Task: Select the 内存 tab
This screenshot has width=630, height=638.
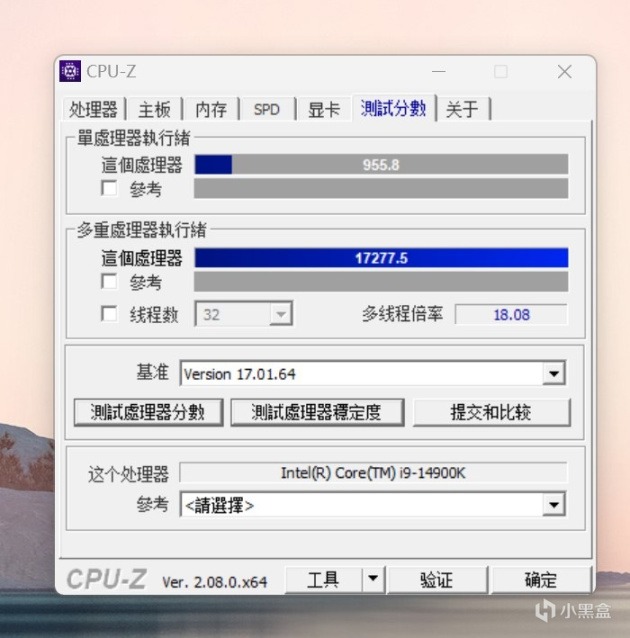Action: pos(211,109)
